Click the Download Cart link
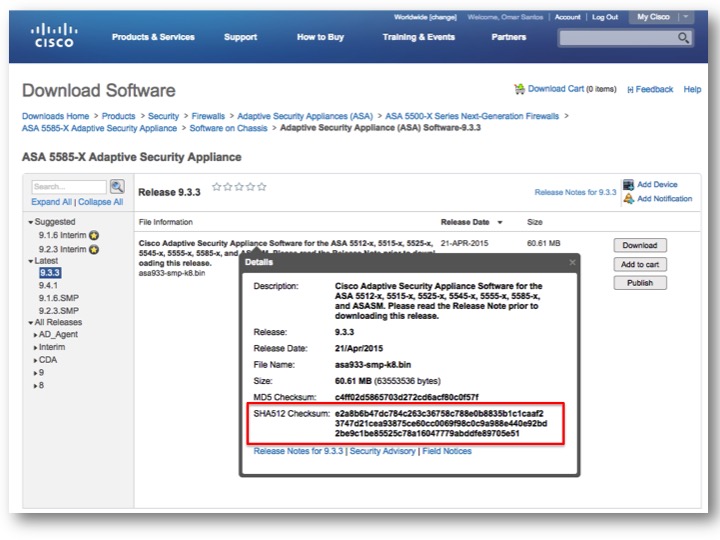The width and height of the screenshot is (720, 540). pyautogui.click(x=556, y=89)
